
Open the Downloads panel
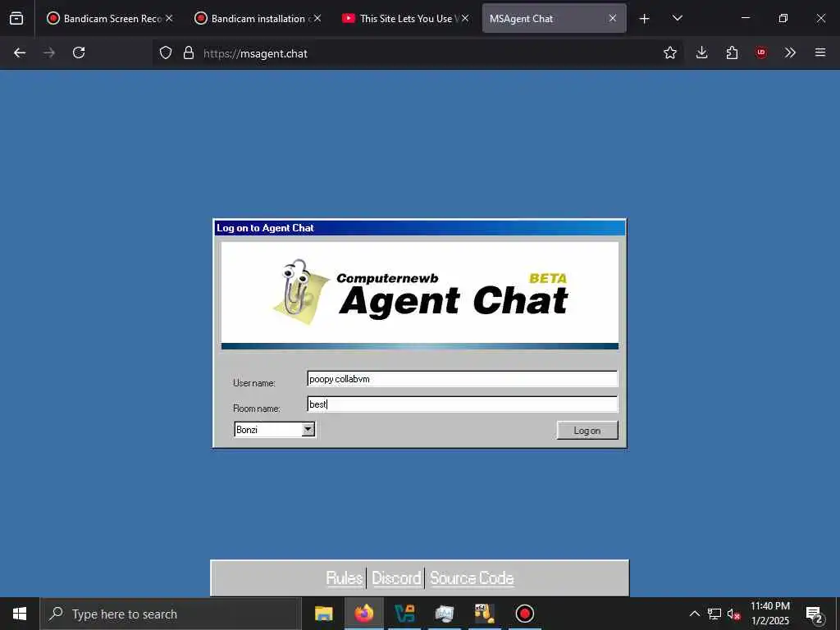point(702,52)
